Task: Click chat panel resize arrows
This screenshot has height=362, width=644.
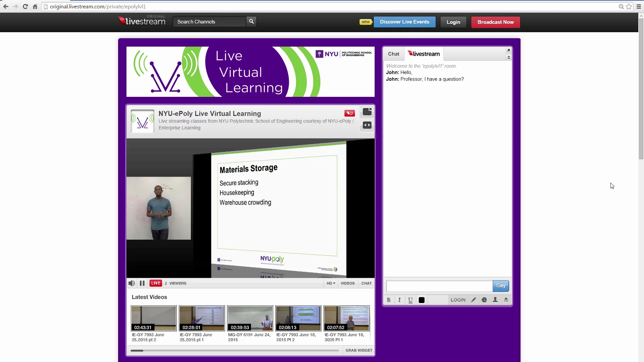Action: 508,57
